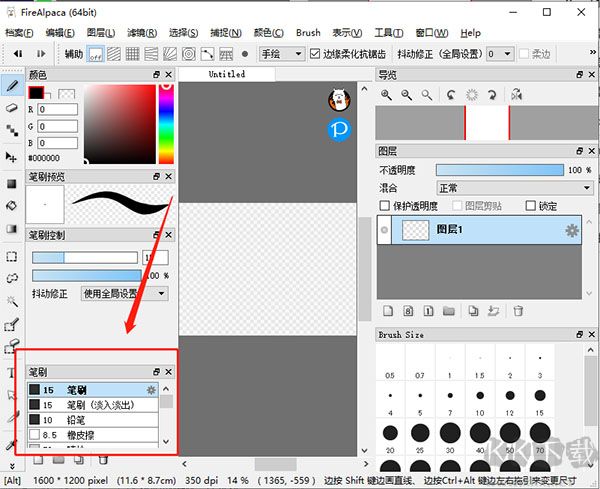The image size is (600, 489).
Task: Click the rainbow hue bar
Action: [166, 124]
